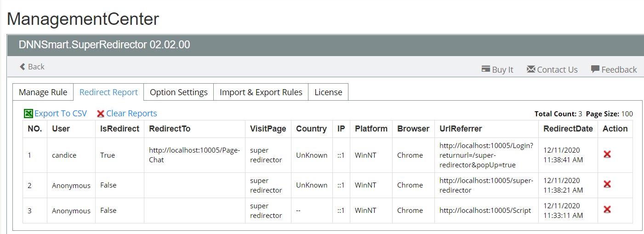Viewport: 644px width, 234px height.
Task: Click the VisitPage column header
Action: (268, 129)
